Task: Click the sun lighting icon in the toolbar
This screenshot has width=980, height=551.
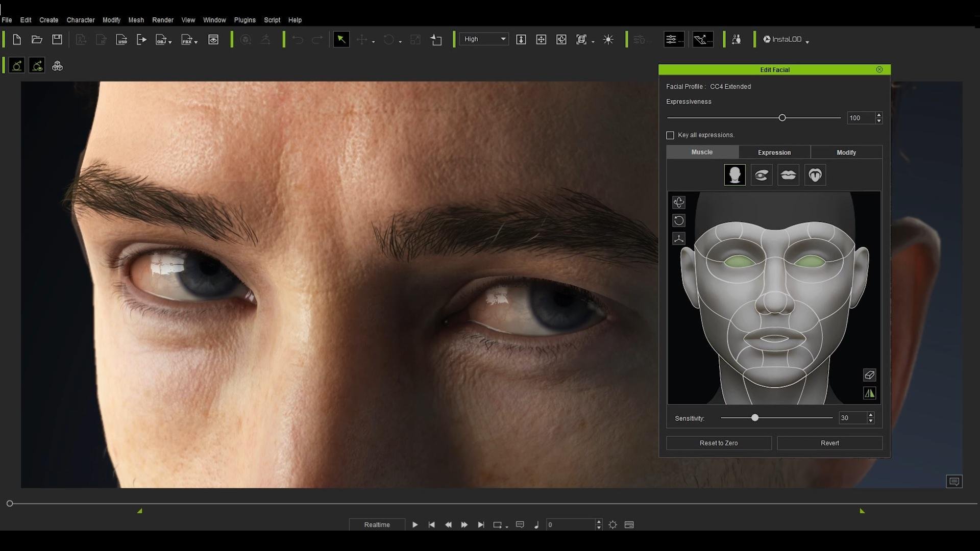Action: tap(608, 40)
